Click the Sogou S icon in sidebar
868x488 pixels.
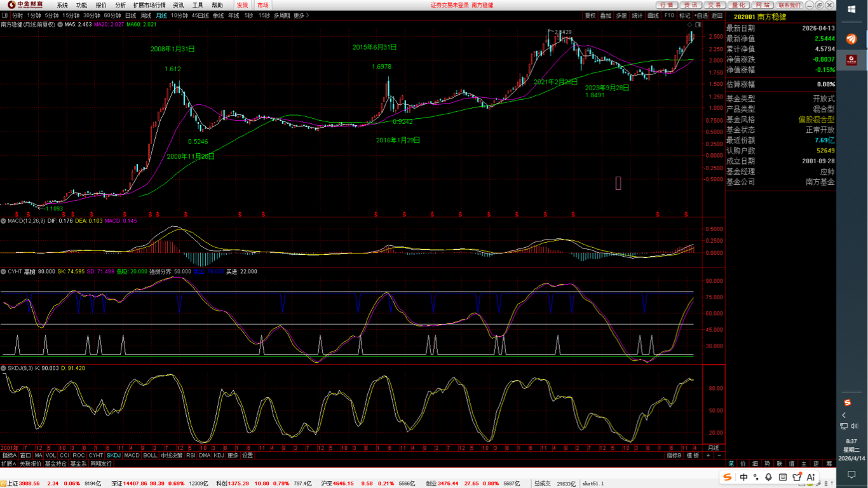point(847,402)
